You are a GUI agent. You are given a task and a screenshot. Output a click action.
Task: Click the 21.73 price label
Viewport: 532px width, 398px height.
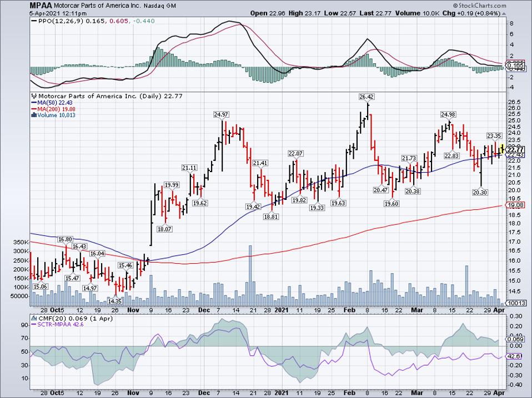pos(409,158)
